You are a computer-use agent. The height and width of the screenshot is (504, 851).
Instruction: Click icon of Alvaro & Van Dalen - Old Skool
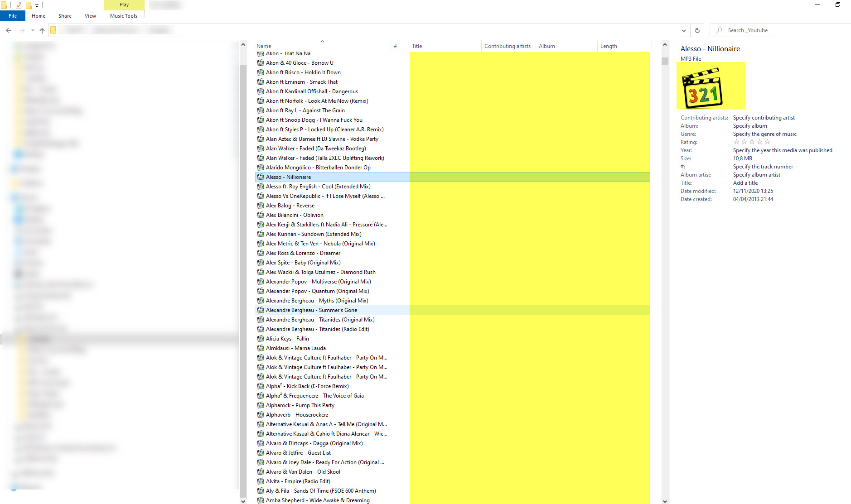(x=261, y=472)
